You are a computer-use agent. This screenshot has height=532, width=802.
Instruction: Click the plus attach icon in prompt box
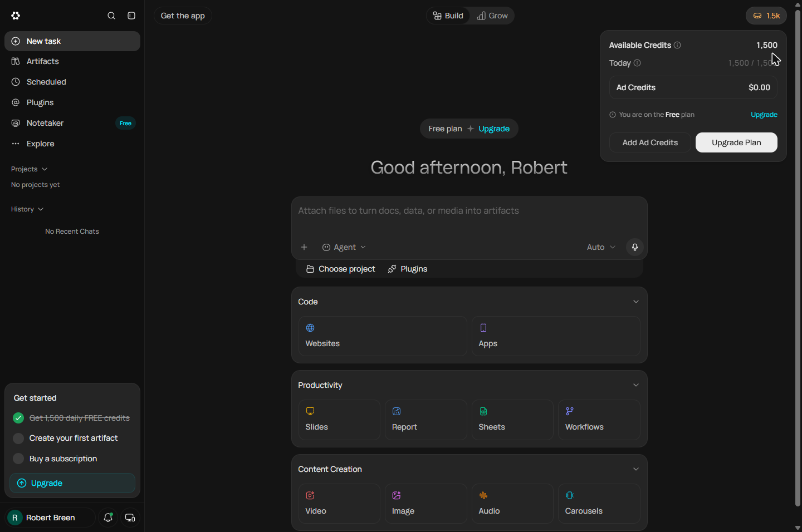coord(304,247)
